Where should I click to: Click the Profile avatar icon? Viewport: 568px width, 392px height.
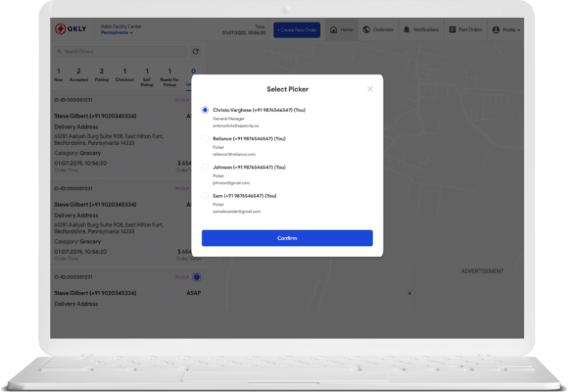[x=496, y=30]
